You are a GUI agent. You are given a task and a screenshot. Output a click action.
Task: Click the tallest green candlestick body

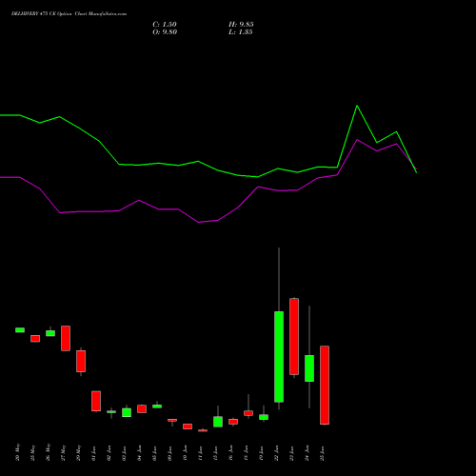point(279,357)
